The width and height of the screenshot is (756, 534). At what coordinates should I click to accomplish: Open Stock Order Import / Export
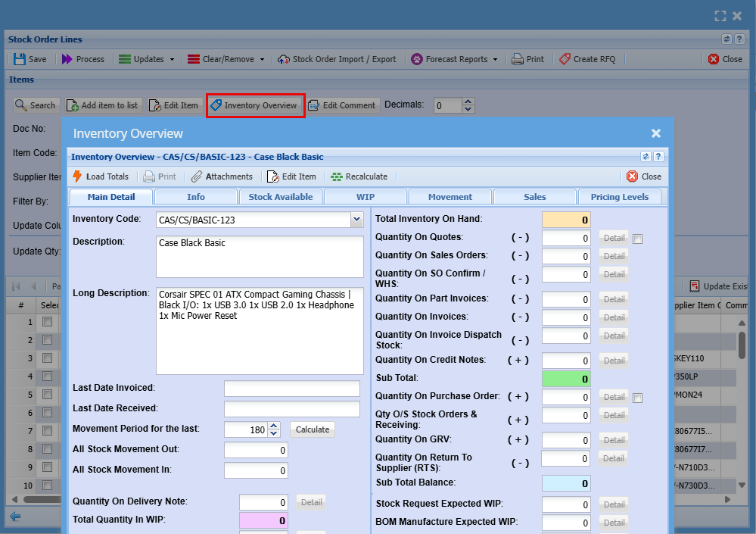coord(336,59)
